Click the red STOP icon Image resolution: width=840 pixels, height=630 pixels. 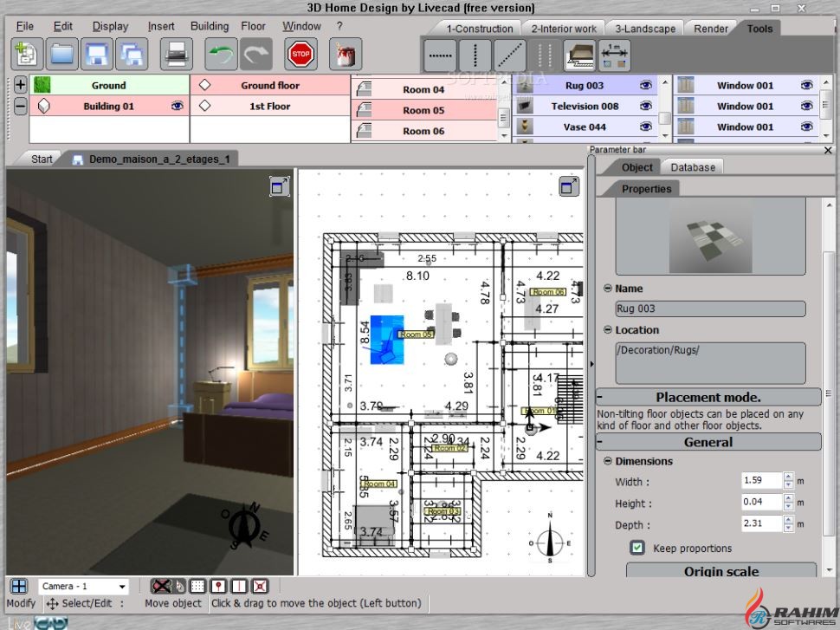[300, 54]
